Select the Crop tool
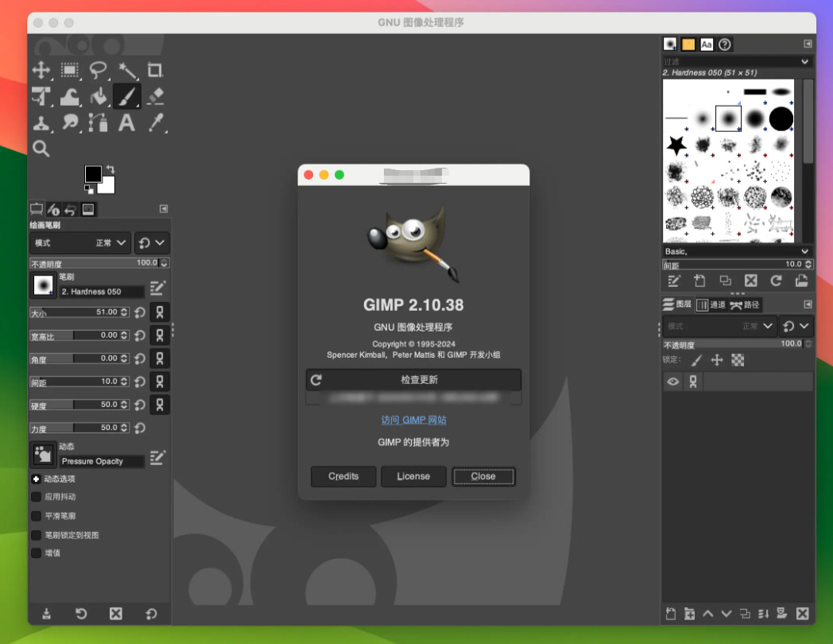Viewport: 833px width, 644px height. pos(155,70)
